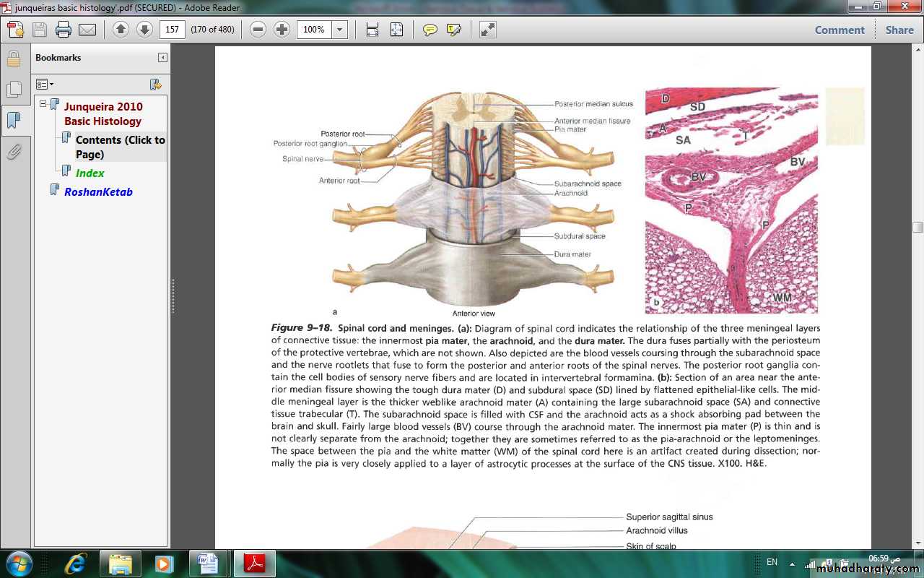
Task: Open the RoshanKetab bookmark
Action: tap(98, 192)
